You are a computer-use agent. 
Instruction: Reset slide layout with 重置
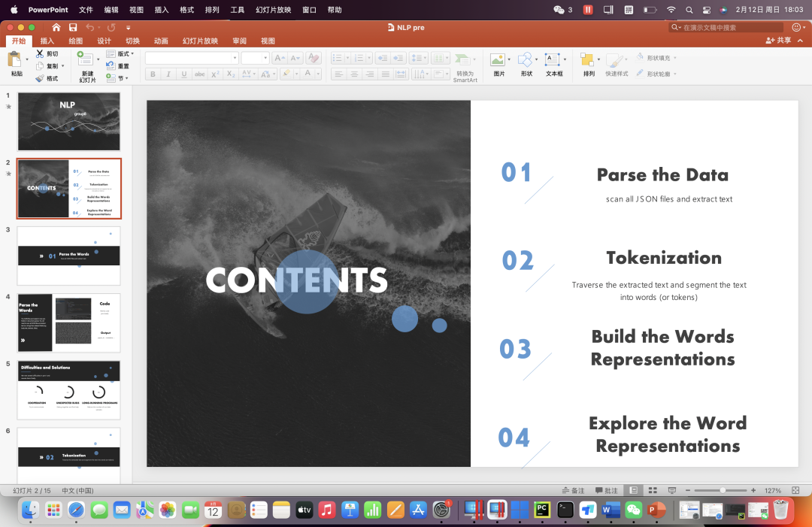point(117,65)
